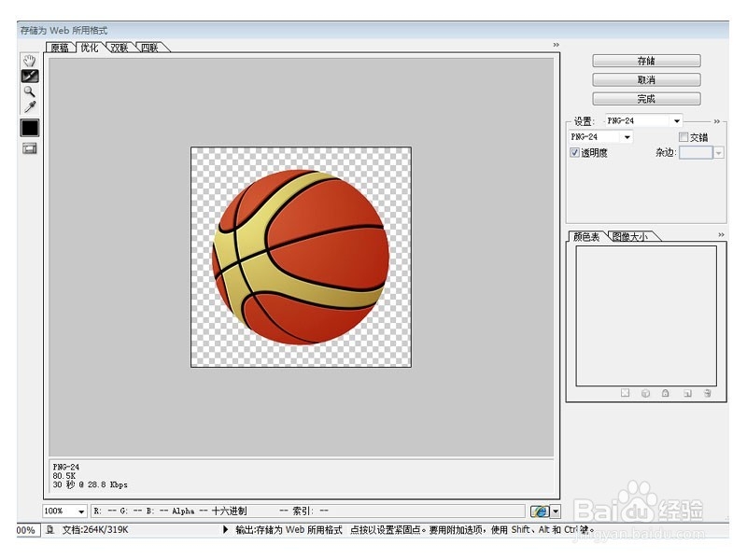Viewport: 747px width, 560px height.
Task: Click the black eyedropper color swatch
Action: [x=30, y=128]
